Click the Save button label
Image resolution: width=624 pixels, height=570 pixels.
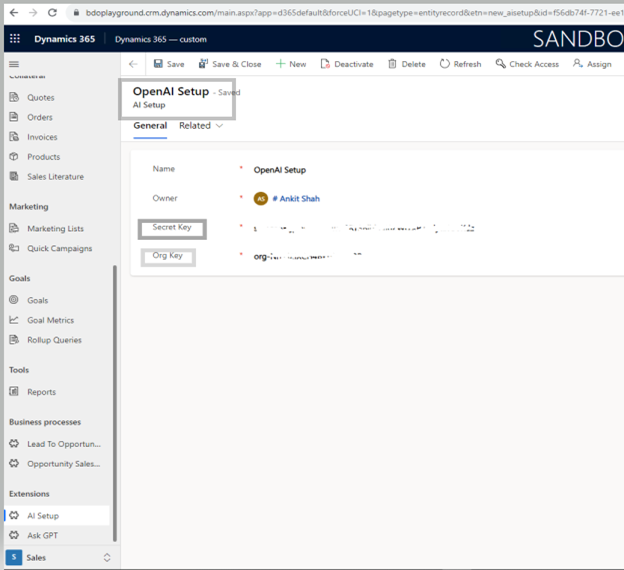coord(176,64)
